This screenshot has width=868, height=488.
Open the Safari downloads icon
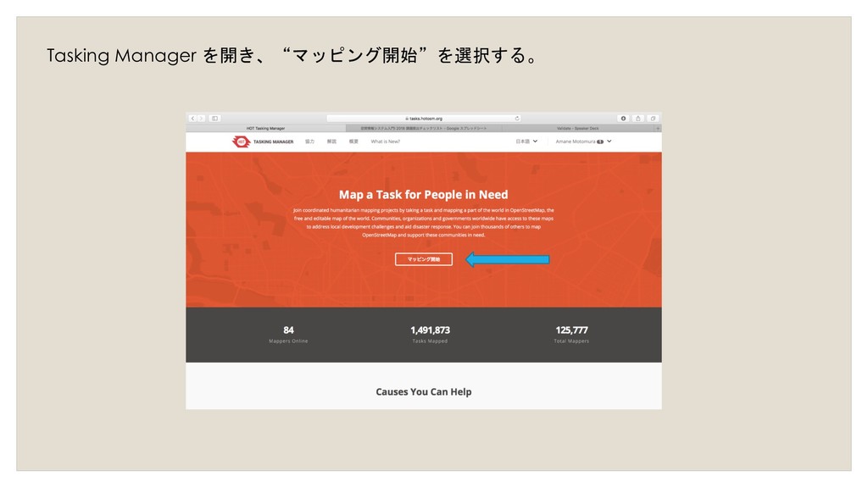623,119
